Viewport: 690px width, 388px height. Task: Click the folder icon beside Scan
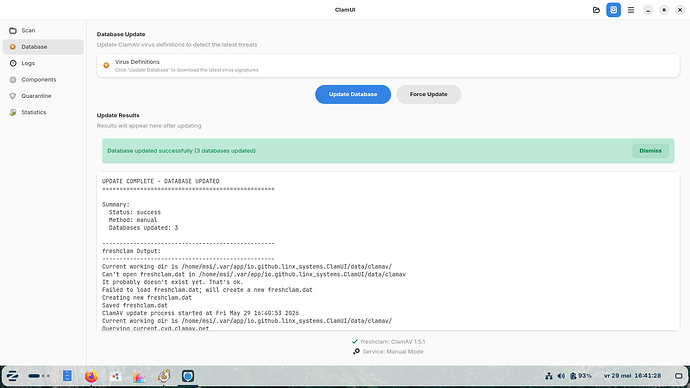click(x=13, y=30)
